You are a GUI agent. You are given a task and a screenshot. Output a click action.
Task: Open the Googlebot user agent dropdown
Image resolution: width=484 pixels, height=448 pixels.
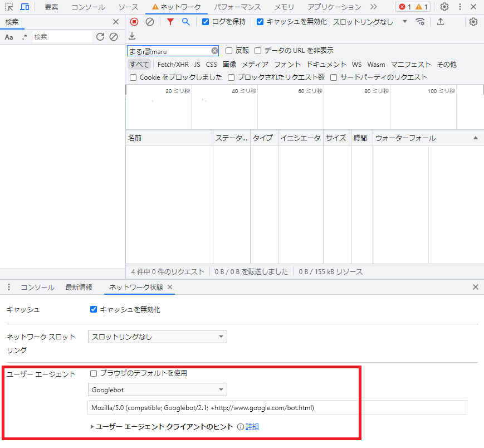(157, 389)
